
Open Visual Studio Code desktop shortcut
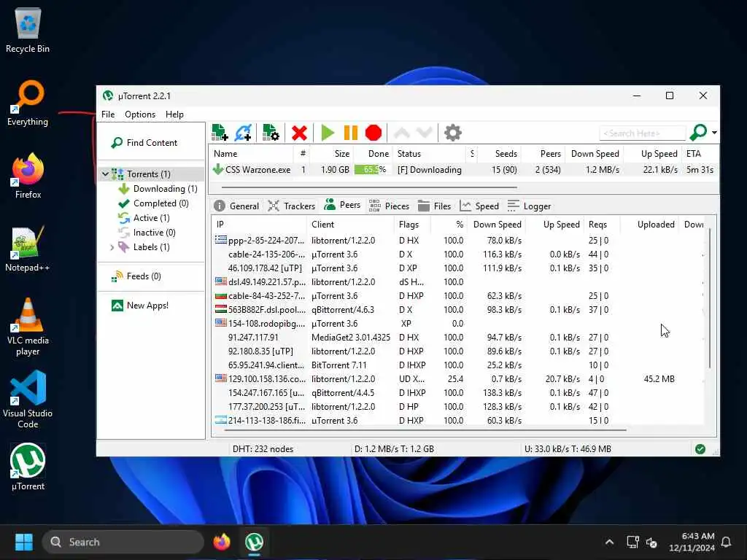click(x=28, y=399)
